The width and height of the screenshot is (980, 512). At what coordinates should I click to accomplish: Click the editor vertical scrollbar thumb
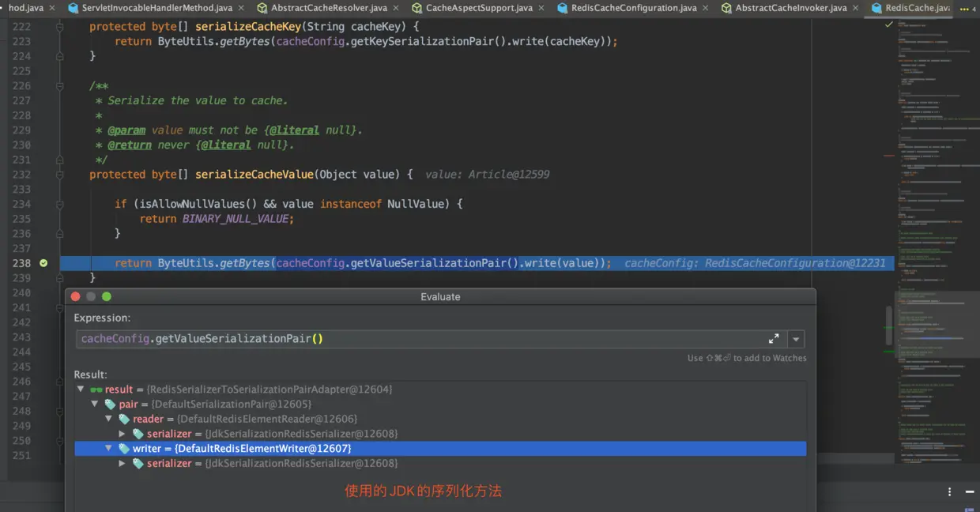pos(889,326)
